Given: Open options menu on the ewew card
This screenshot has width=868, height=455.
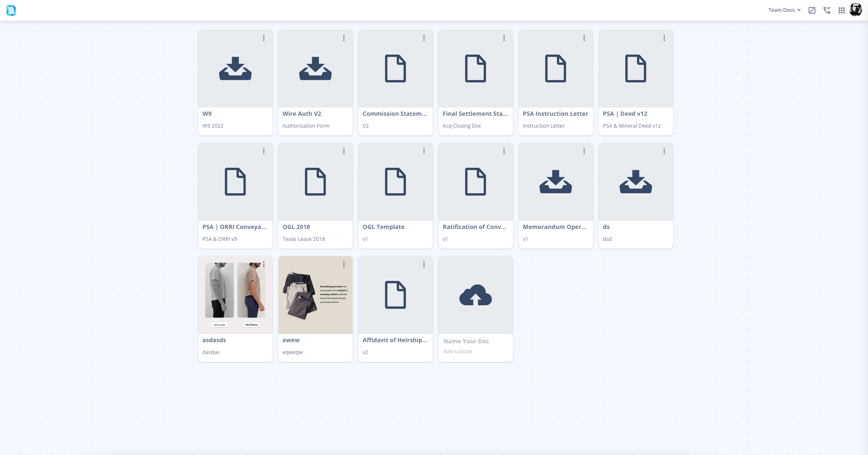Looking at the screenshot, I should [344, 264].
